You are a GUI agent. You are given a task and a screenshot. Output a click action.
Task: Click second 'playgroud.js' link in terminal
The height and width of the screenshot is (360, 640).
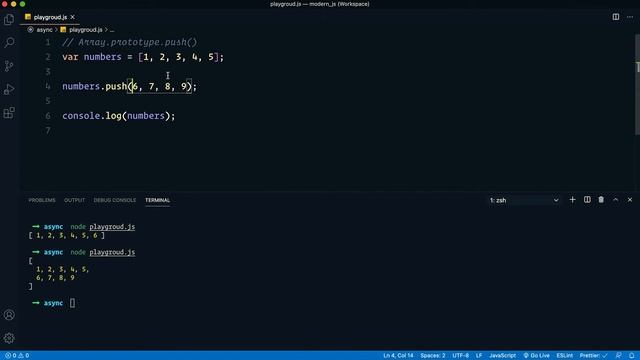click(x=112, y=252)
